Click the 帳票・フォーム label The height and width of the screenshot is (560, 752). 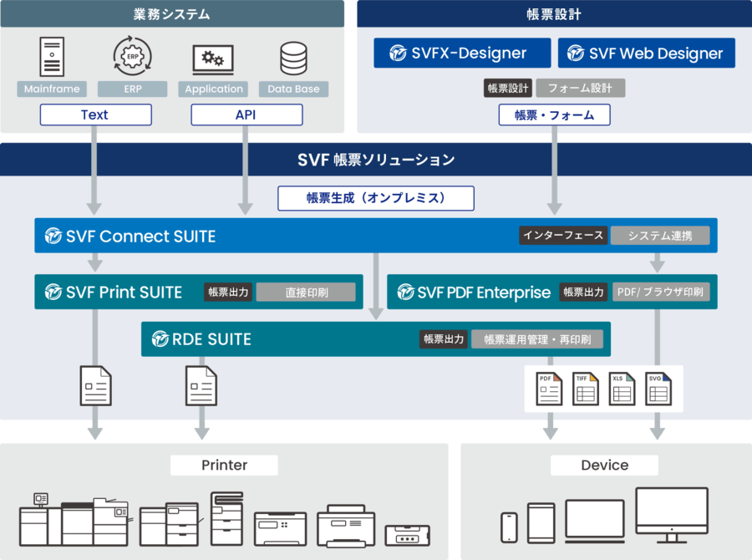[554, 114]
